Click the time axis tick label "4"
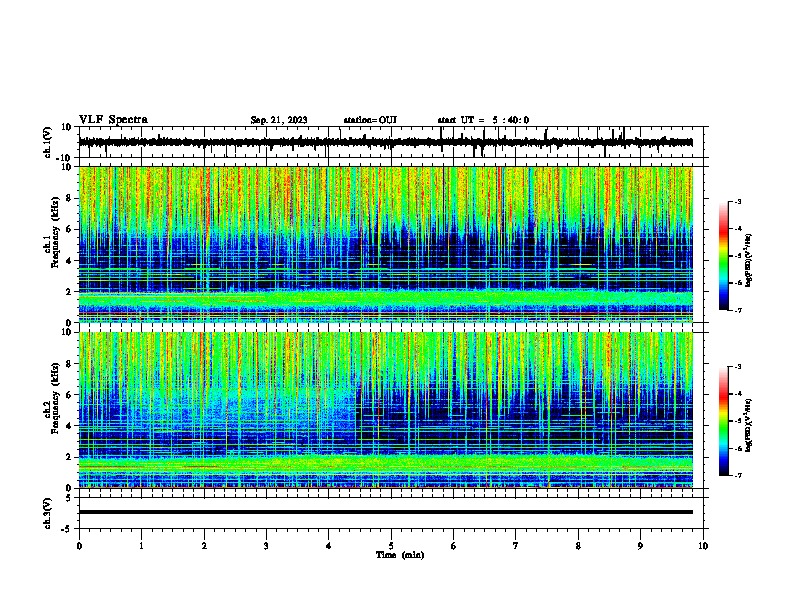 tap(329, 546)
